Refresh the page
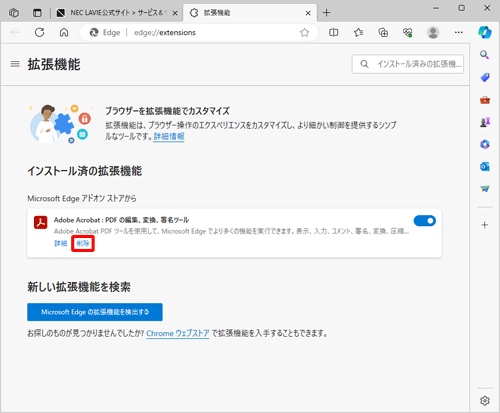 40,32
